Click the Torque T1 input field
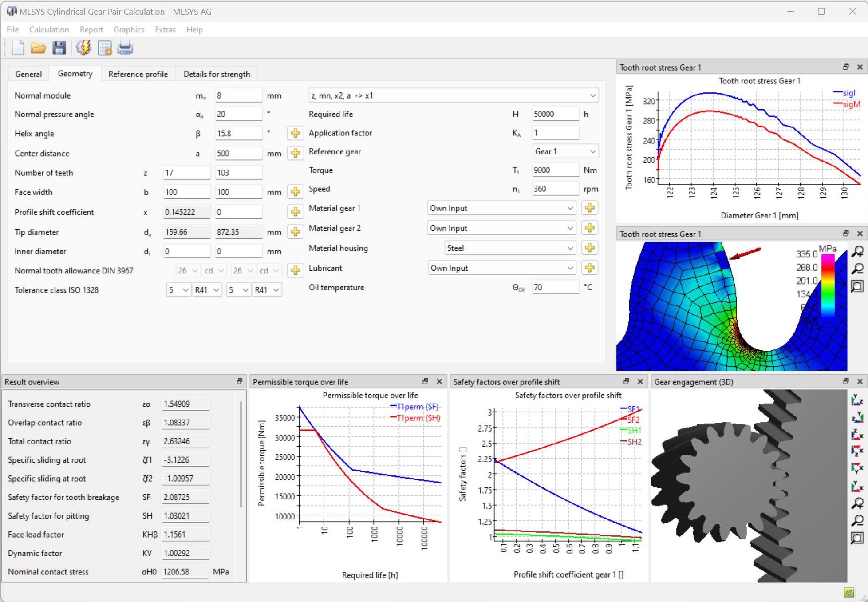Screen dimensions: 868x602 (x=555, y=170)
